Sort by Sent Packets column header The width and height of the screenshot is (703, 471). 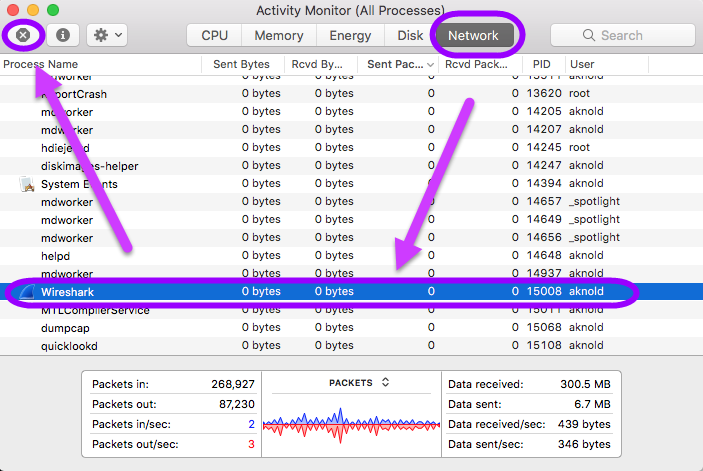pos(398,65)
